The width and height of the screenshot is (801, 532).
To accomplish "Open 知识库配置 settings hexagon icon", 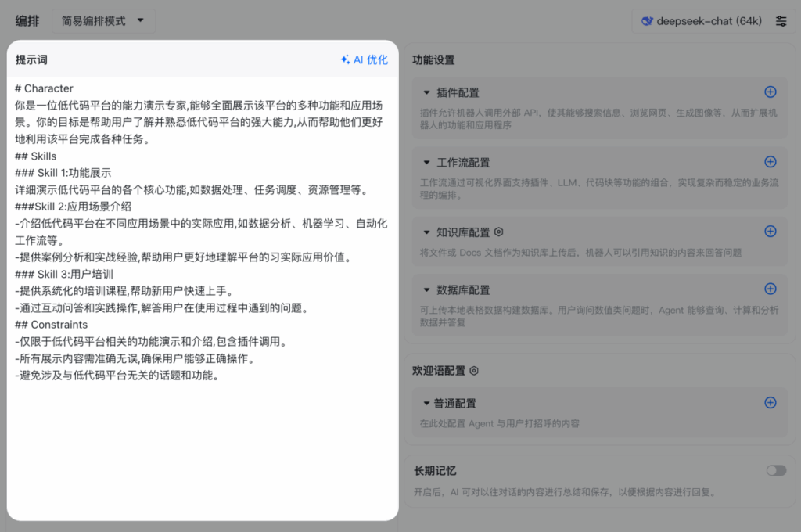I will pos(499,232).
